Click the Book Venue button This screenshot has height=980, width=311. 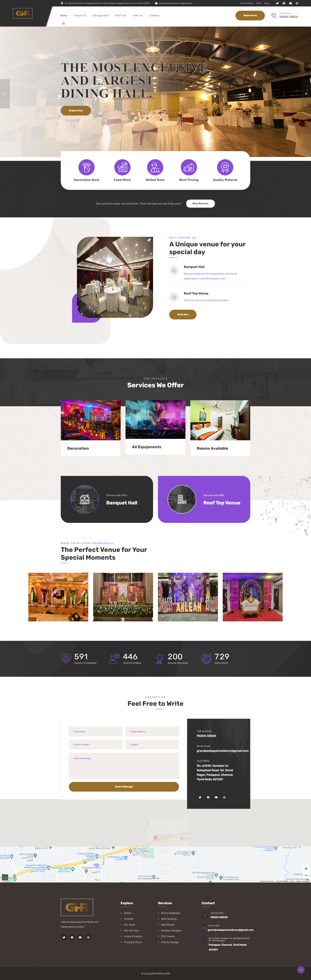coord(250,16)
